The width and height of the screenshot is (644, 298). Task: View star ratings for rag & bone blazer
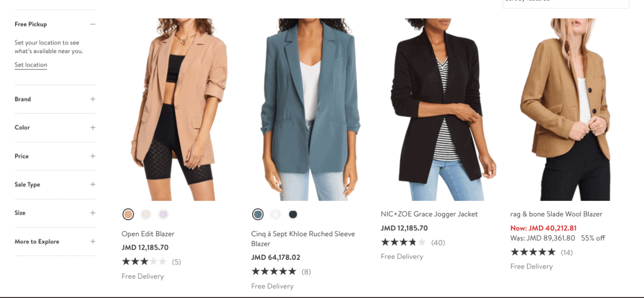(533, 252)
